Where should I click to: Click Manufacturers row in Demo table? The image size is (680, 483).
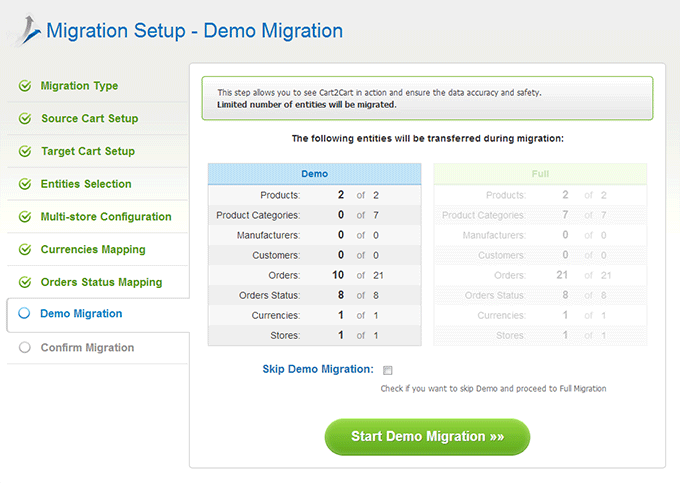(x=314, y=235)
